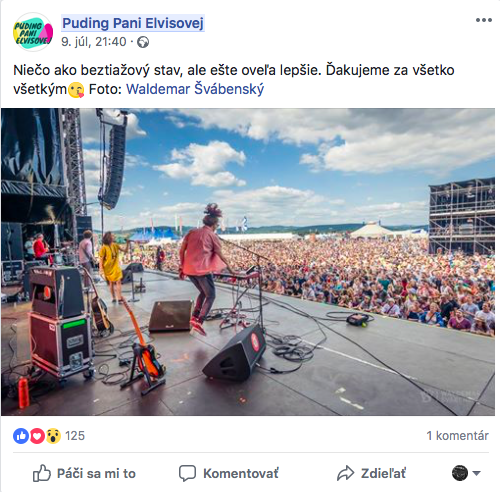
Task: Click the round profile avatar near Zdieľať
Action: point(460,473)
